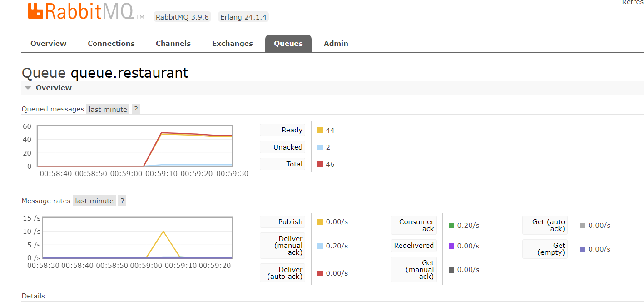Click the Overview section header

tap(332, 88)
